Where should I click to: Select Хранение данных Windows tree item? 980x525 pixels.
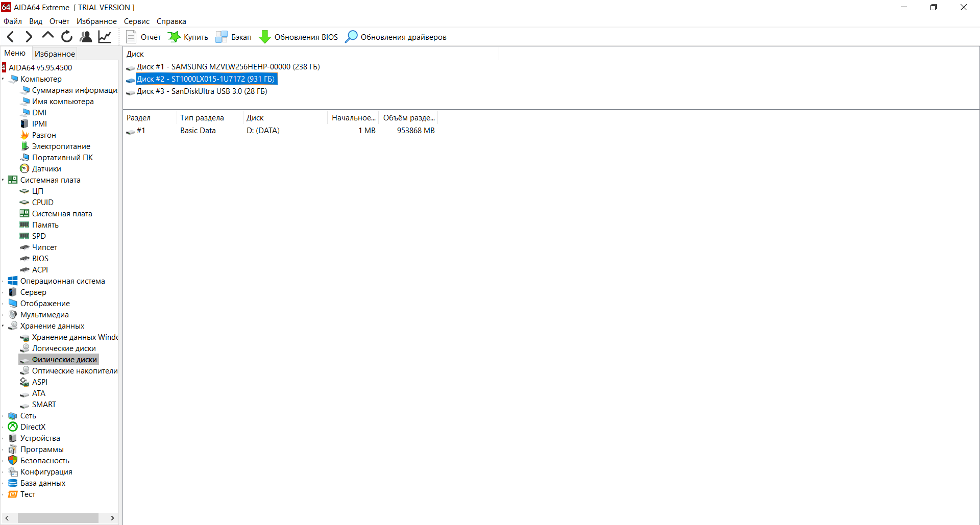click(75, 337)
